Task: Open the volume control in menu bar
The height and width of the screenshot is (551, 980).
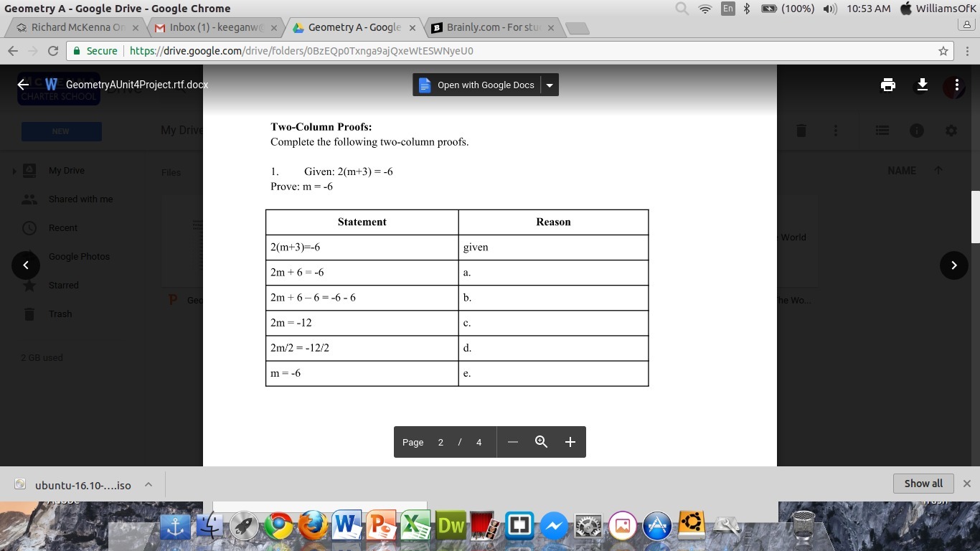Action: click(831, 9)
